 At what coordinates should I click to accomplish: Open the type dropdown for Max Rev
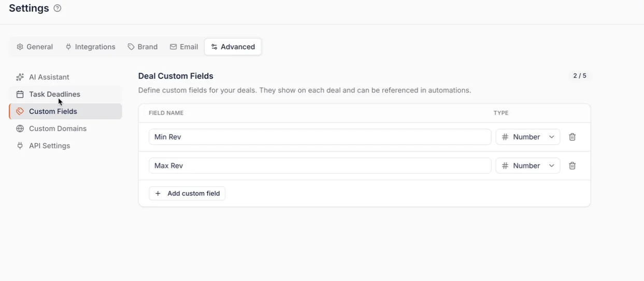[528, 166]
